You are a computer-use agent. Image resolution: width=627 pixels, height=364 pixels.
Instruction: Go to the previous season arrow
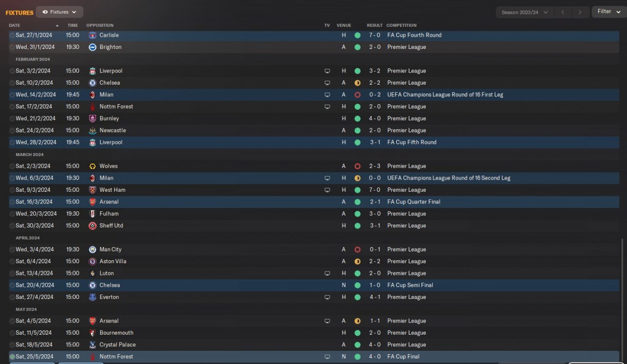click(x=563, y=12)
